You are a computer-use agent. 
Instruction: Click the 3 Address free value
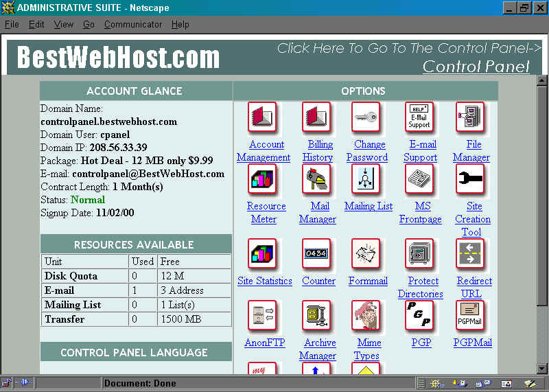click(182, 290)
